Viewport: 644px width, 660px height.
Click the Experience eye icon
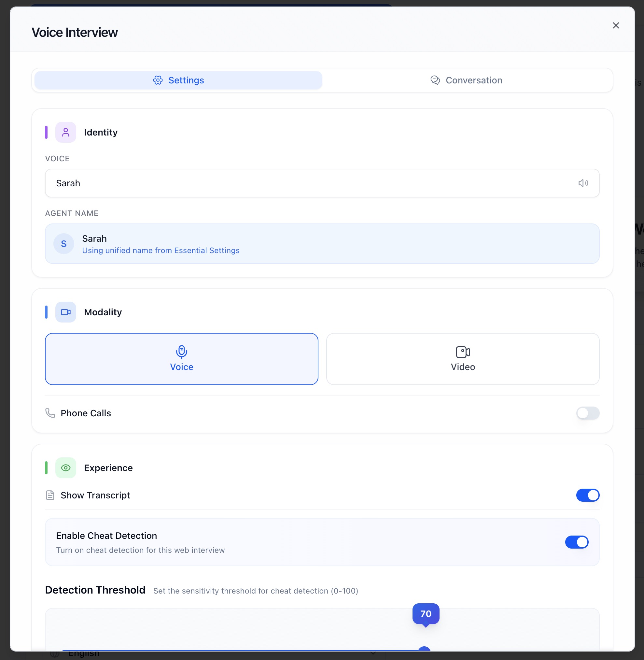point(66,468)
